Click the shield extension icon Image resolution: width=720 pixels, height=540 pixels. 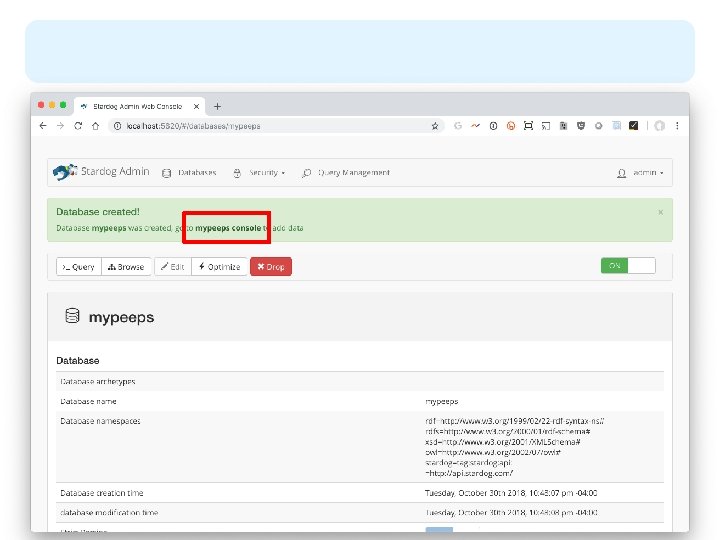click(x=581, y=126)
